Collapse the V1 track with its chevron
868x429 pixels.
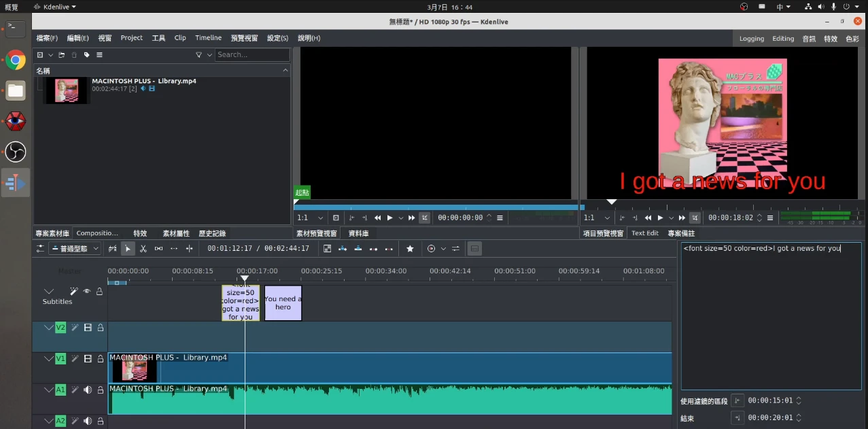pos(48,359)
